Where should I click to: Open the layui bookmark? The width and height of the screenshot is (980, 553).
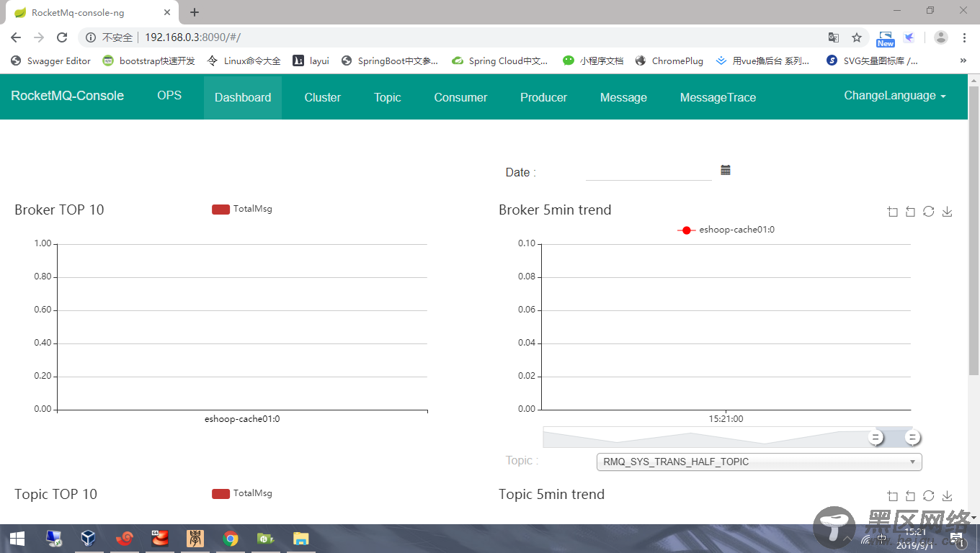311,61
